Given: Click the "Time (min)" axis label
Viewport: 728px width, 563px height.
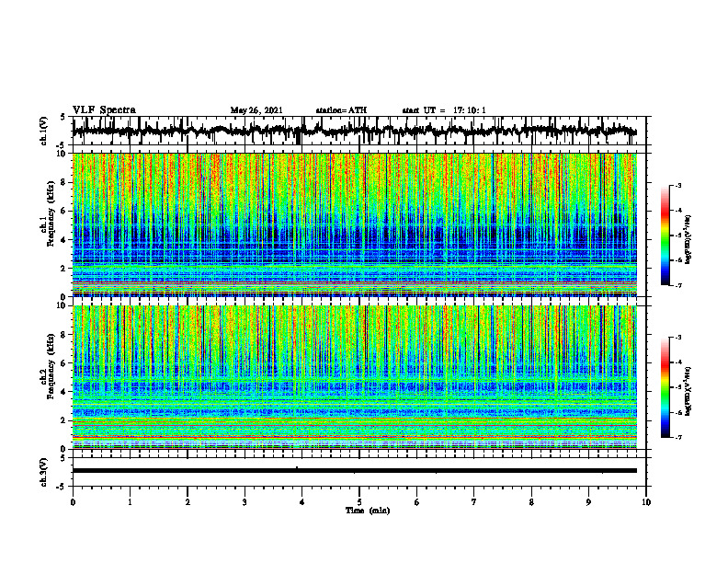Looking at the screenshot, I should tap(368, 511).
